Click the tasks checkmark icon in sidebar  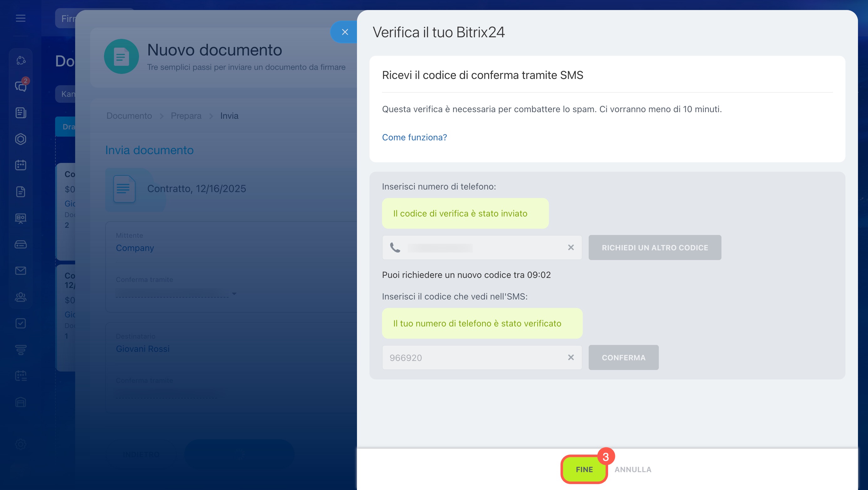(x=21, y=323)
